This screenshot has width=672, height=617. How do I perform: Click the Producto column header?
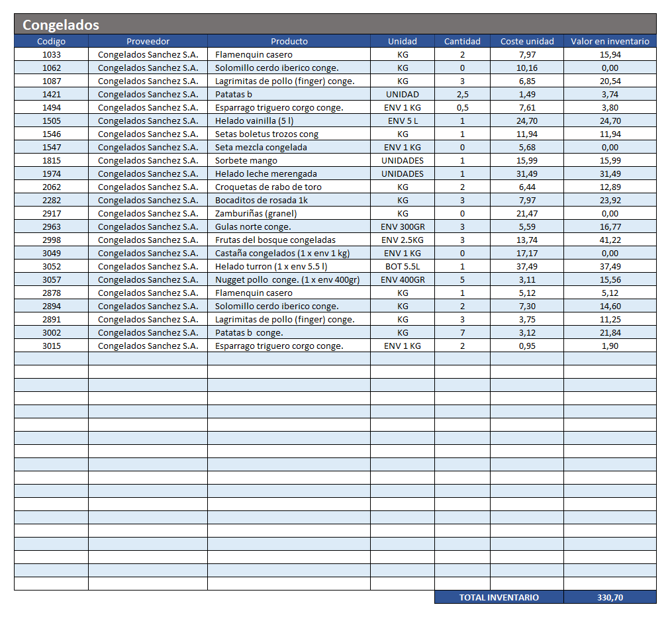tap(289, 41)
